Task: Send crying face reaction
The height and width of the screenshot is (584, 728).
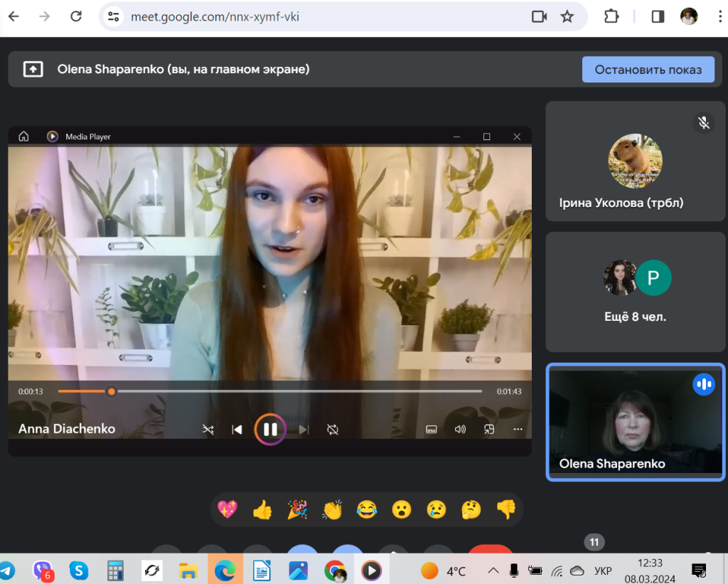Action: point(437,509)
